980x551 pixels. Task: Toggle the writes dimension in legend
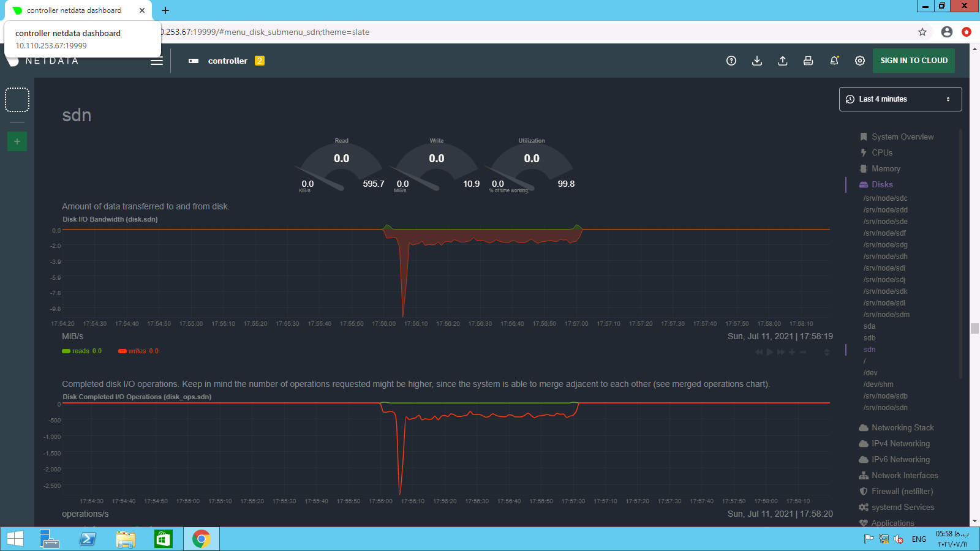pyautogui.click(x=137, y=351)
